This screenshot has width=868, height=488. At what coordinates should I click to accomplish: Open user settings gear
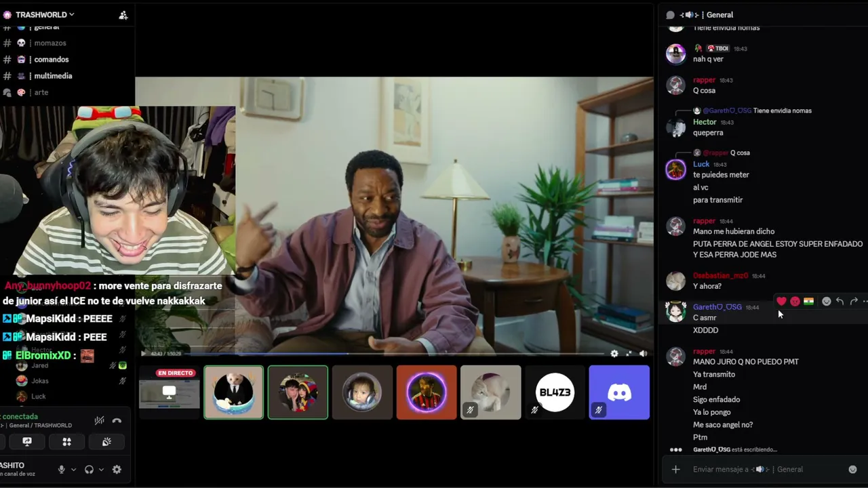(117, 470)
